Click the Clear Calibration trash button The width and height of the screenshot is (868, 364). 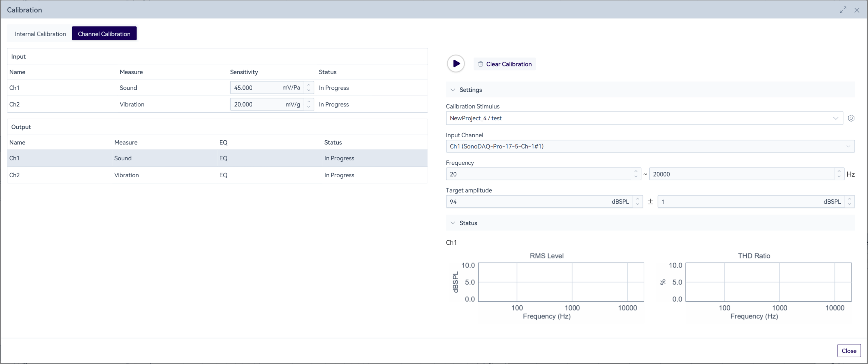pos(505,64)
